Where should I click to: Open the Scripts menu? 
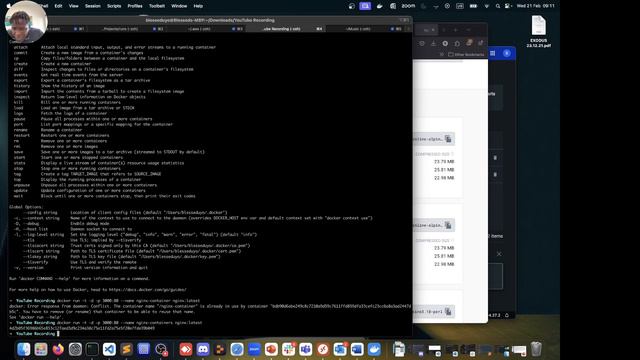(114, 6)
